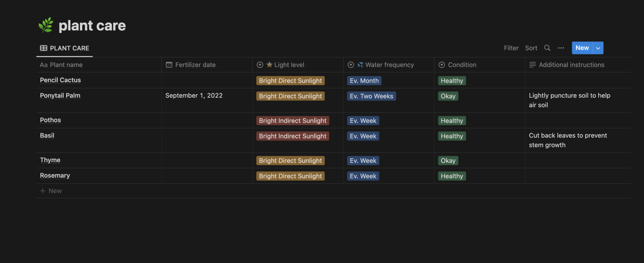Click Pothos Ev. Week water tag
The width and height of the screenshot is (644, 263).
[x=363, y=121]
